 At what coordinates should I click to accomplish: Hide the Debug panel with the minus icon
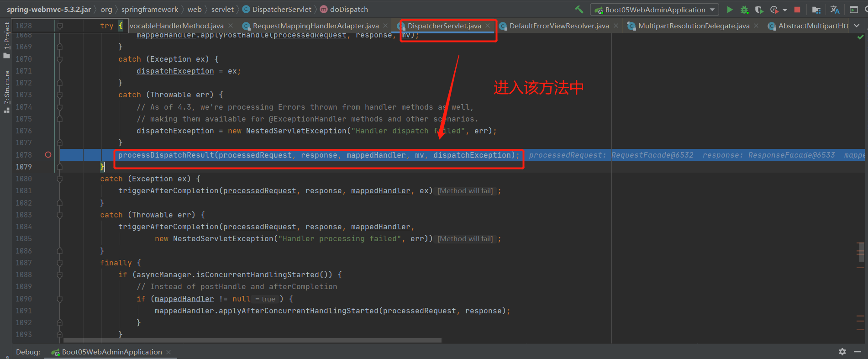(x=857, y=352)
